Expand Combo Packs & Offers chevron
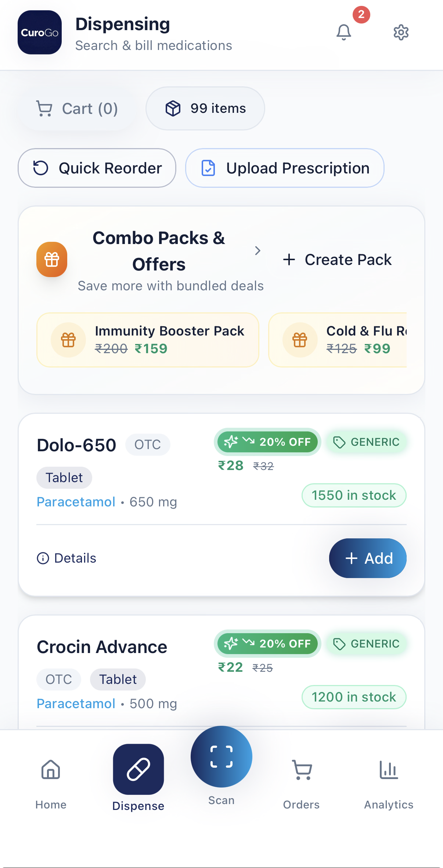Image resolution: width=443 pixels, height=868 pixels. (x=257, y=251)
